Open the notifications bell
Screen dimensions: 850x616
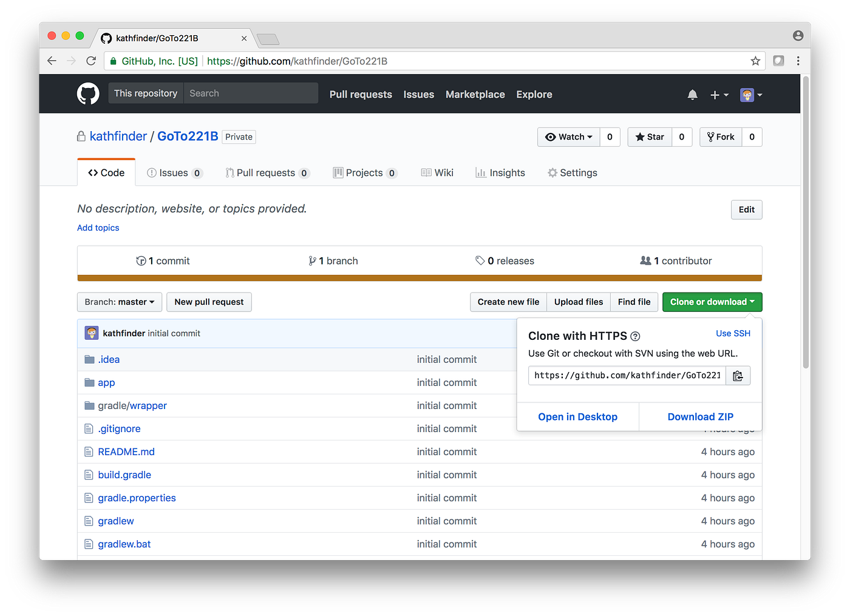[692, 95]
